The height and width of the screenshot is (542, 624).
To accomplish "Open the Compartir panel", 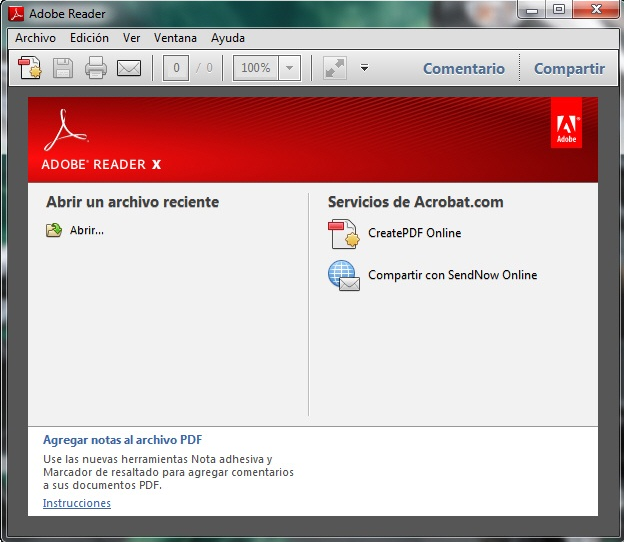I will pyautogui.click(x=569, y=68).
